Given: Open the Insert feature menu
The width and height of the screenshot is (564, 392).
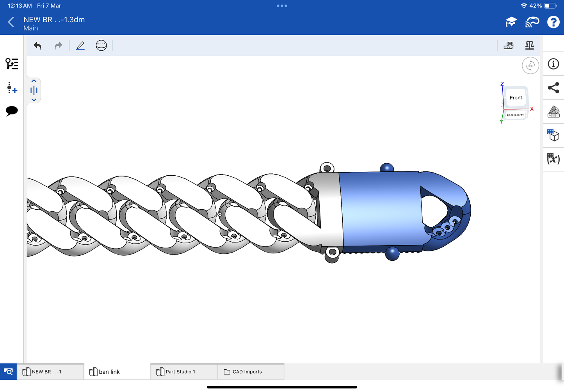Looking at the screenshot, I should point(12,88).
